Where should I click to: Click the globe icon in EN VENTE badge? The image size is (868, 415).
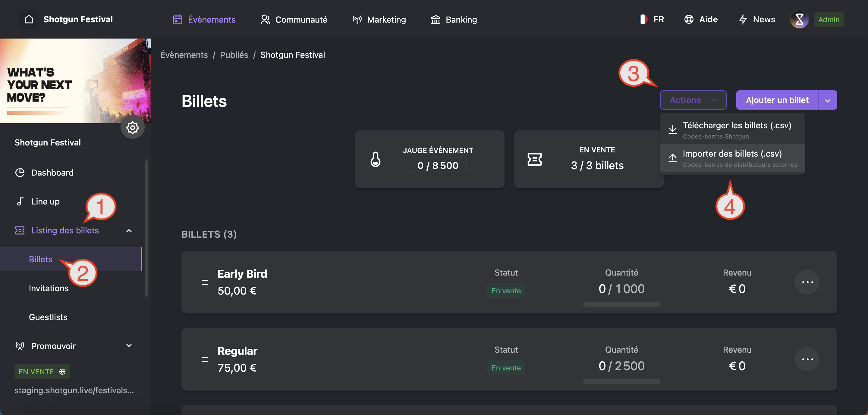click(62, 372)
